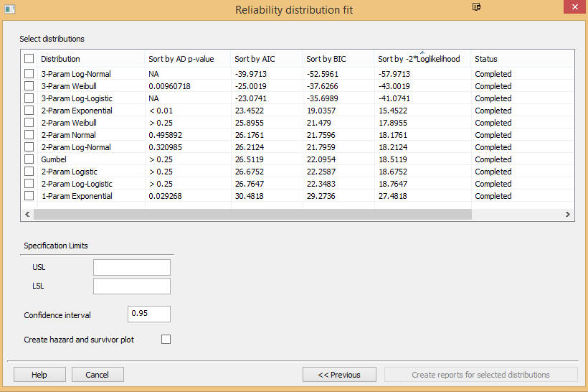Sort table by AD p-value column
This screenshot has width=588, height=392.
click(x=181, y=59)
